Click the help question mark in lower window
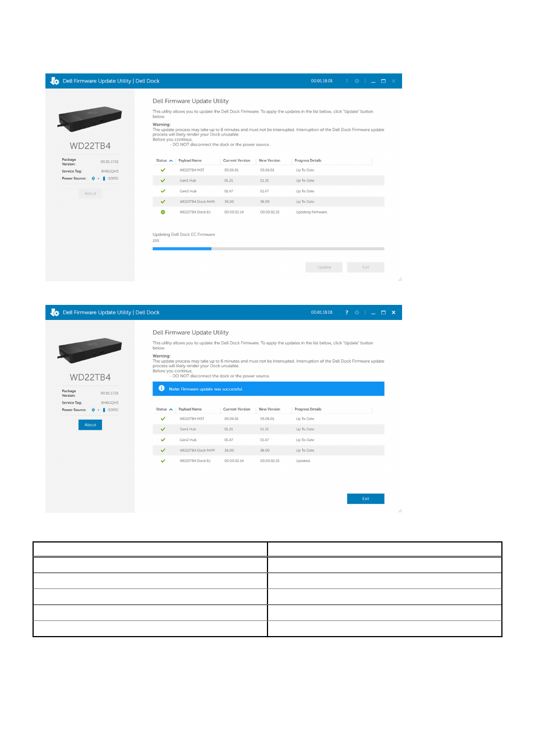The width and height of the screenshot is (535, 756). (347, 313)
